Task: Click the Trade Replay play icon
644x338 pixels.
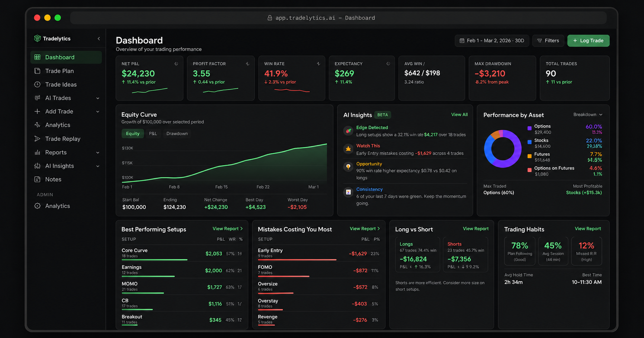Action: (x=37, y=139)
